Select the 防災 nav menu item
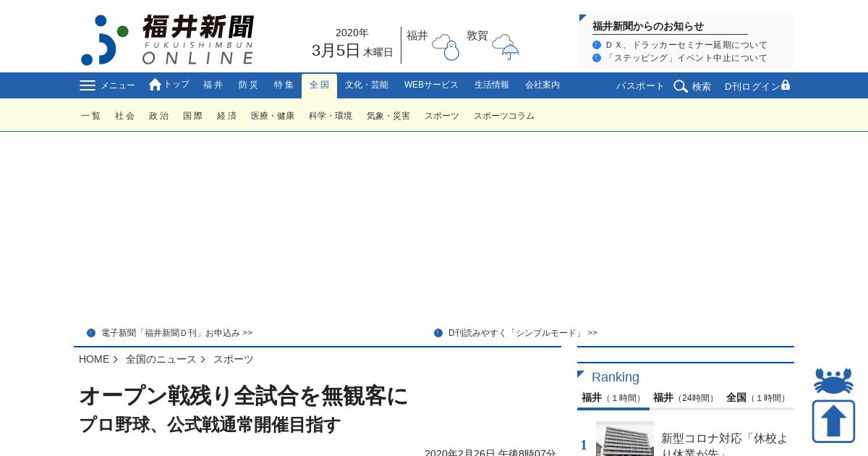Image resolution: width=868 pixels, height=456 pixels. [249, 85]
